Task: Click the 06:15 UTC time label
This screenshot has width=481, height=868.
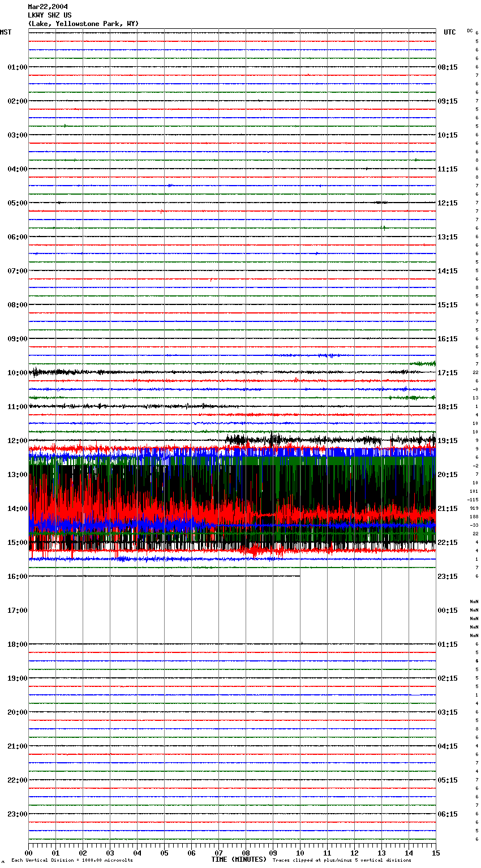Action: pyautogui.click(x=448, y=814)
